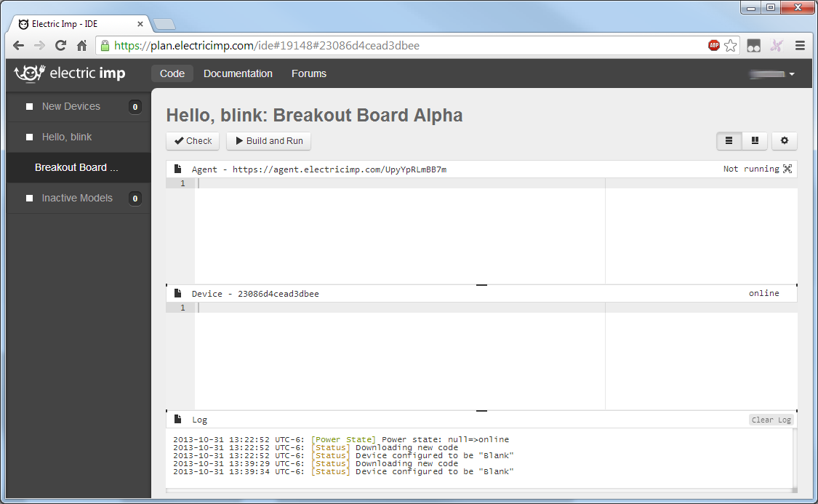Viewport: 818px width, 504px height.
Task: Click the Agent file icon
Action: (x=178, y=169)
